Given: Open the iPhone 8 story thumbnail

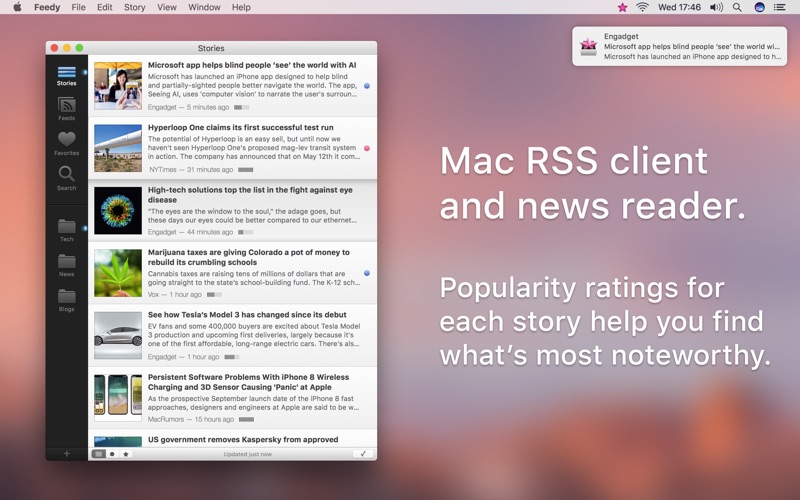Looking at the screenshot, I should (x=118, y=397).
